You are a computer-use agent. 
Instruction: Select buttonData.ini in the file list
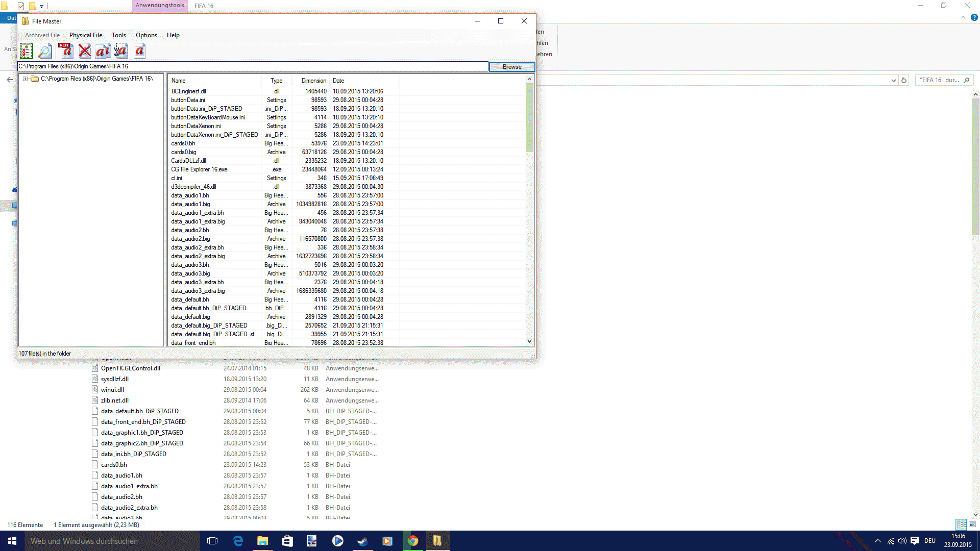pos(188,100)
